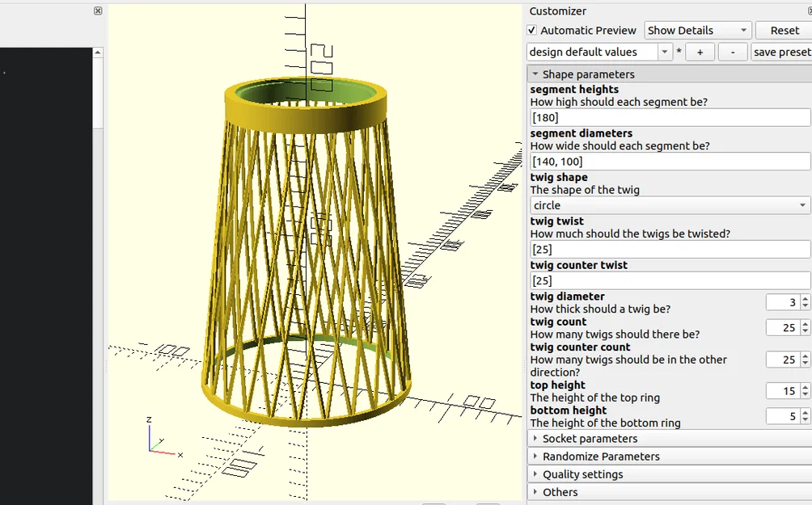
Task: Click the * icon to overwrite the preset
Action: click(x=677, y=51)
